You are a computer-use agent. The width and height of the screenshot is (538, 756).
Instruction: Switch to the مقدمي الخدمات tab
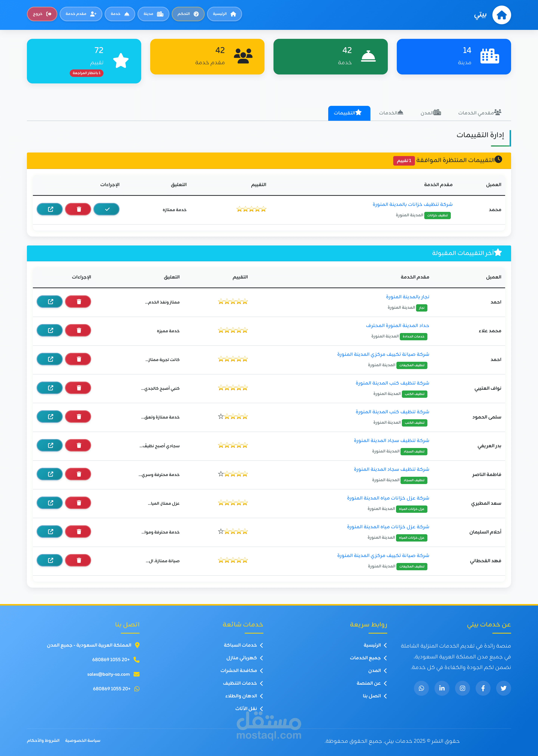pyautogui.click(x=479, y=113)
